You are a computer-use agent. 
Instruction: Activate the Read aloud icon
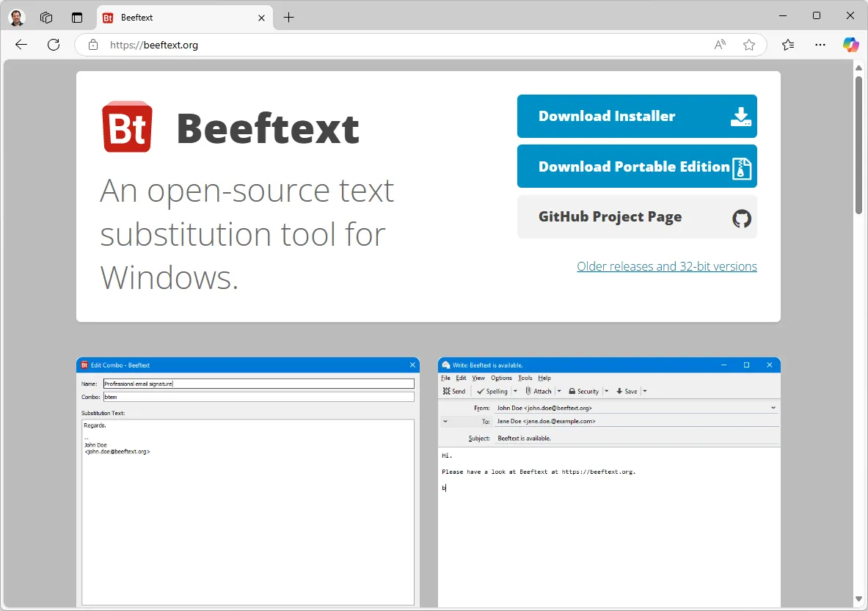720,45
